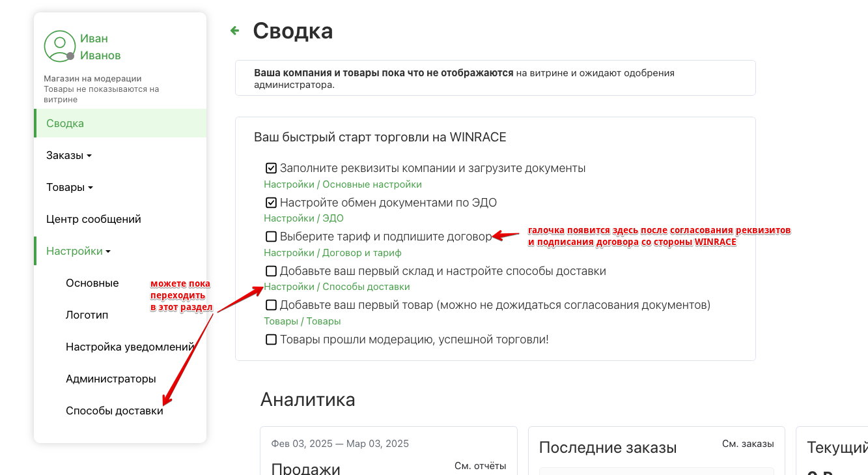Toggle checkbox for Настройте обмен документами по ЭДО
Viewport: 868px width, 475px height.
tap(272, 203)
